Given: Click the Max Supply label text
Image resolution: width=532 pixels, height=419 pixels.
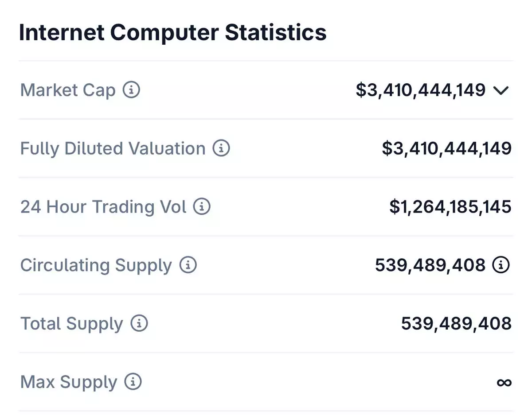Looking at the screenshot, I should [69, 381].
